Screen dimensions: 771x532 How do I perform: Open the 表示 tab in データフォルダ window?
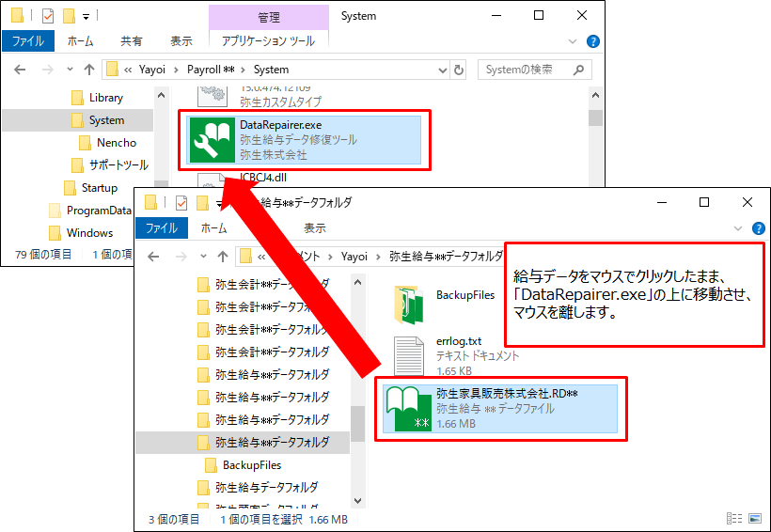(x=315, y=228)
